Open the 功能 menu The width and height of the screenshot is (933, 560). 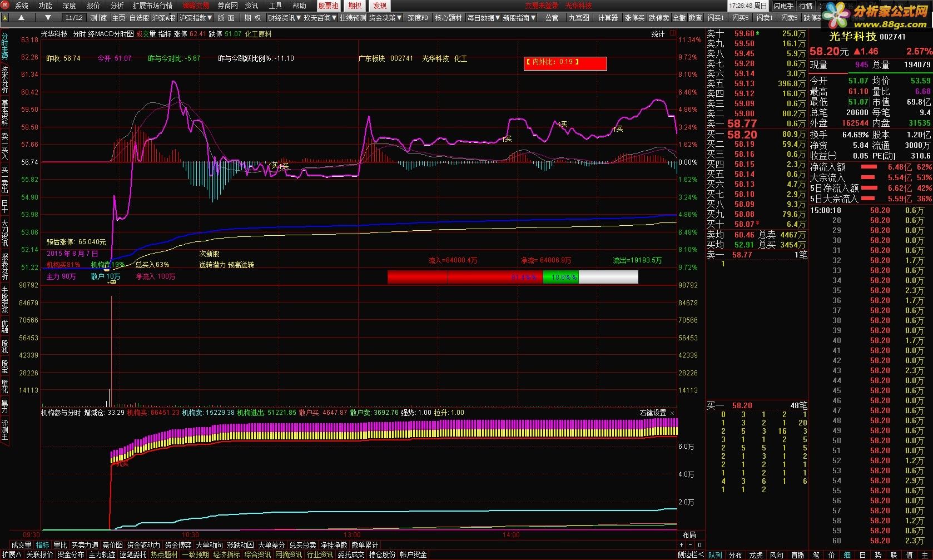[45, 6]
